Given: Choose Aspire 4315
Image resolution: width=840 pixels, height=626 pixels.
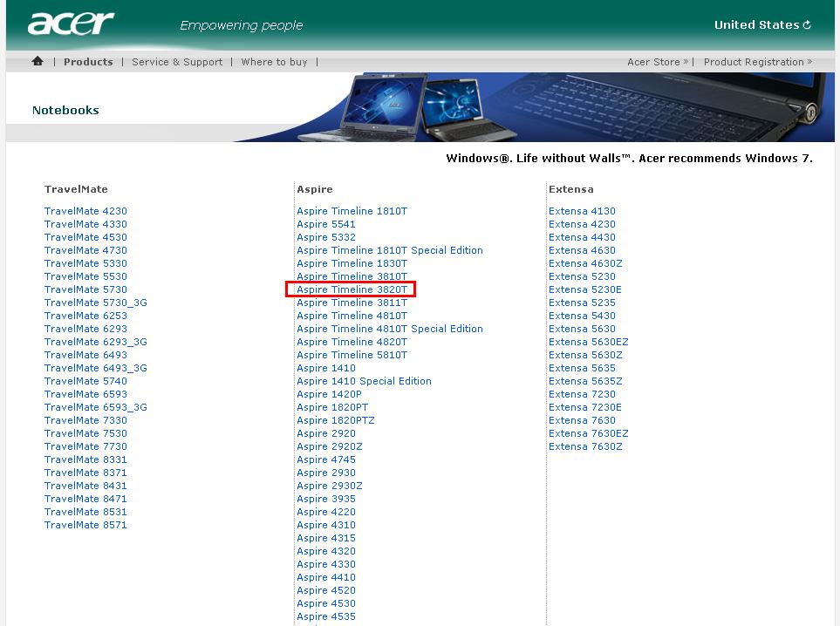Looking at the screenshot, I should pos(326,538).
